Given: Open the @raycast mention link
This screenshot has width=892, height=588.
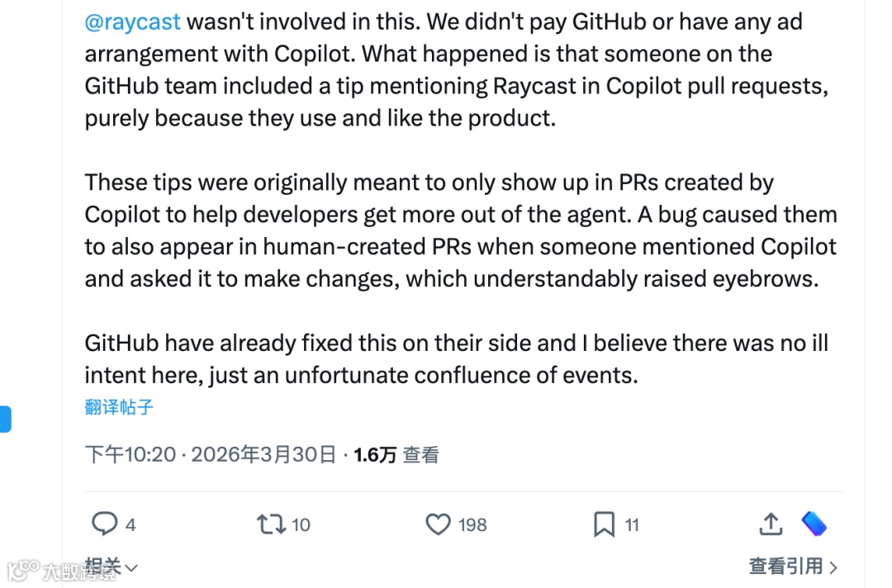Looking at the screenshot, I should (x=132, y=21).
